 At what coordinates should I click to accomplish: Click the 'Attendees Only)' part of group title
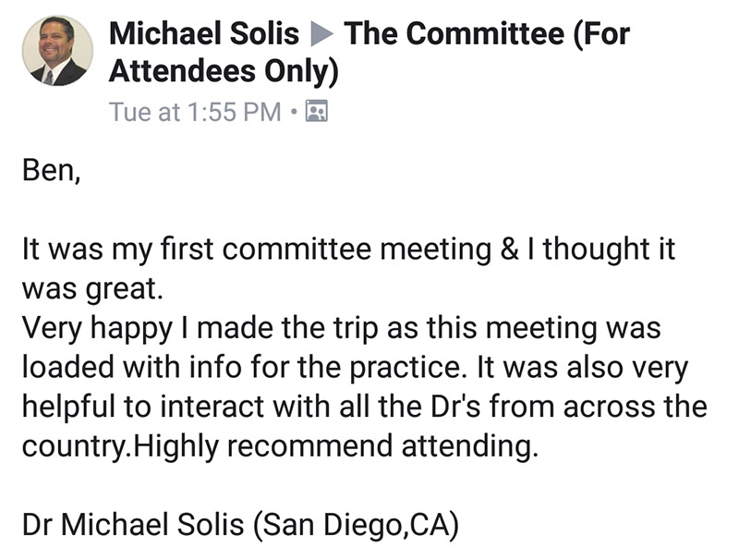[224, 71]
